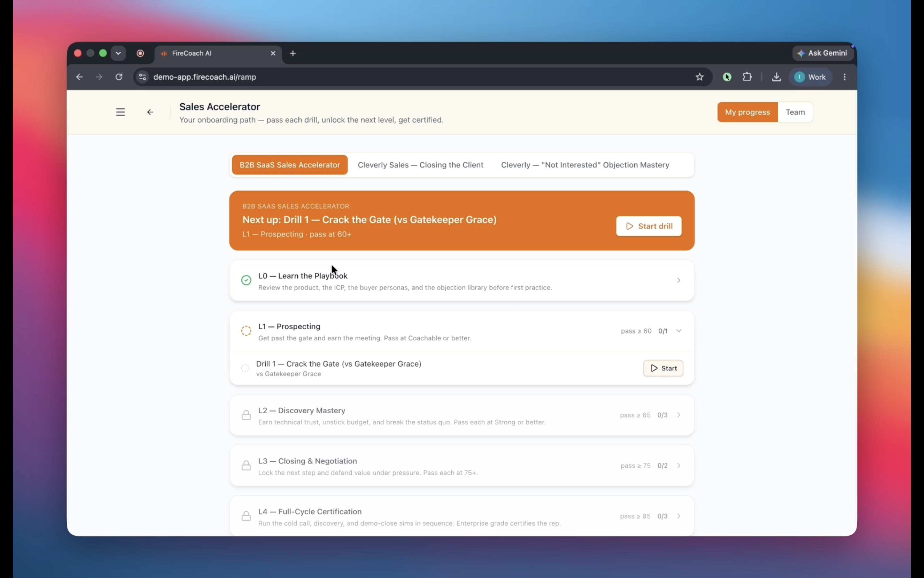Open the green cursor extension icon

point(727,77)
